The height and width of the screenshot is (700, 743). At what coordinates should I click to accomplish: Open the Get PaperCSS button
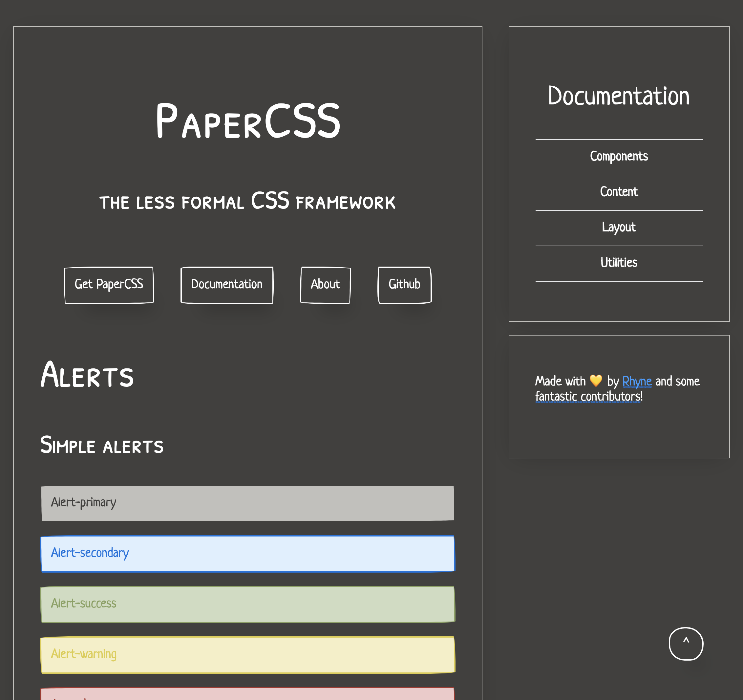pyautogui.click(x=109, y=285)
